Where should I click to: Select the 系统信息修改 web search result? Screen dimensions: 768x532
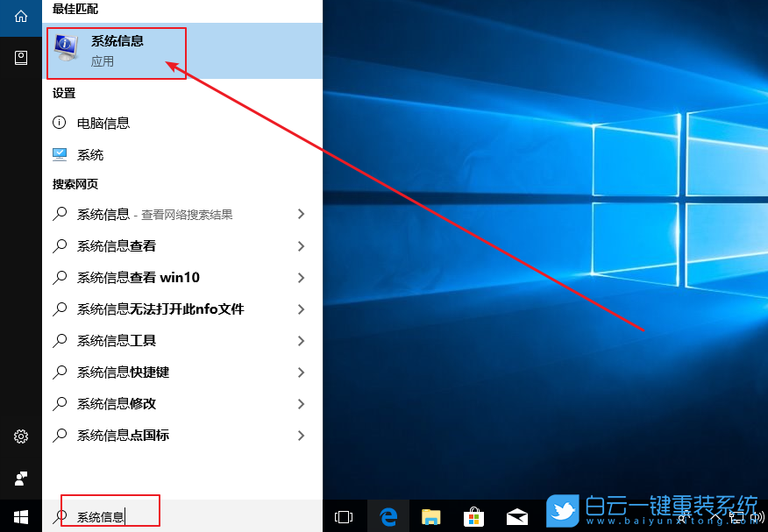click(x=121, y=403)
